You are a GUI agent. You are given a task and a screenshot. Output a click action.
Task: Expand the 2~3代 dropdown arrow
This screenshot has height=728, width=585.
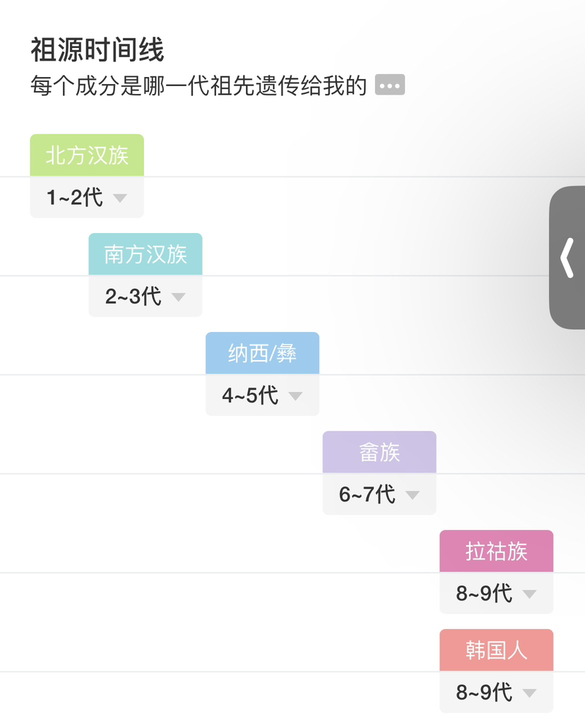pyautogui.click(x=179, y=297)
